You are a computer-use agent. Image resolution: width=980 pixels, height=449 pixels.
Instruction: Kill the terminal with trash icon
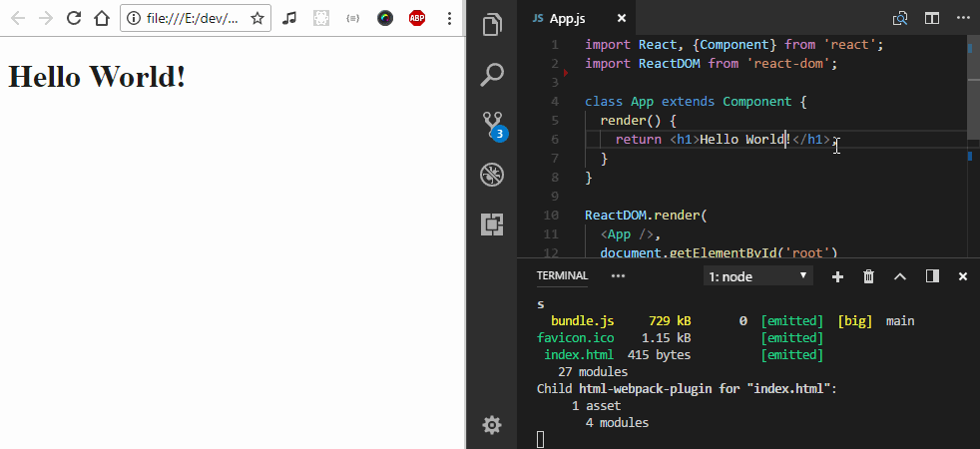pyautogui.click(x=868, y=276)
